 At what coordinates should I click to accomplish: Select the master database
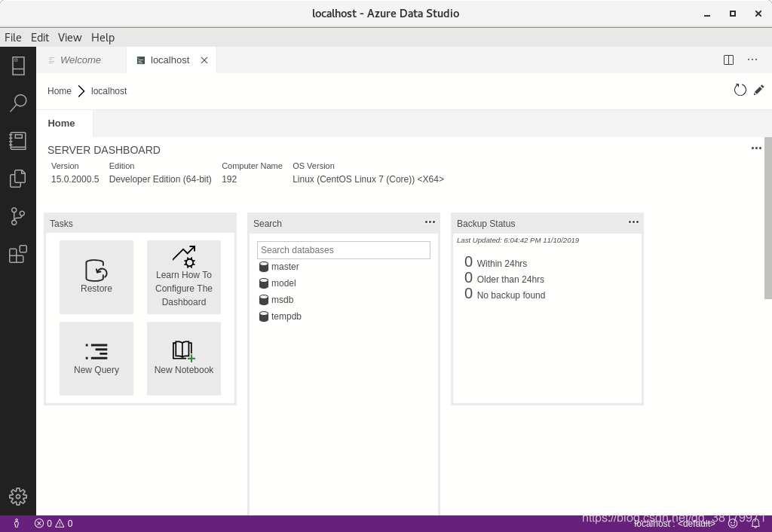[x=279, y=267]
